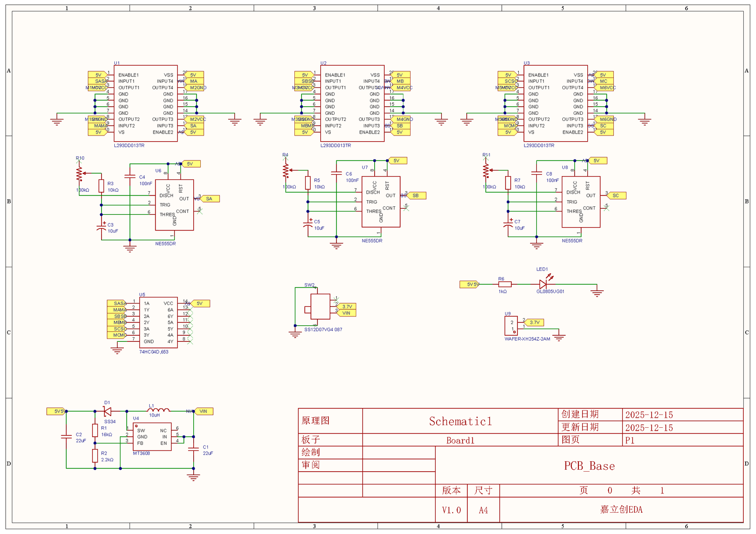Select capacitor C1 22uF symbol
The height and width of the screenshot is (534, 756).
pyautogui.click(x=193, y=449)
